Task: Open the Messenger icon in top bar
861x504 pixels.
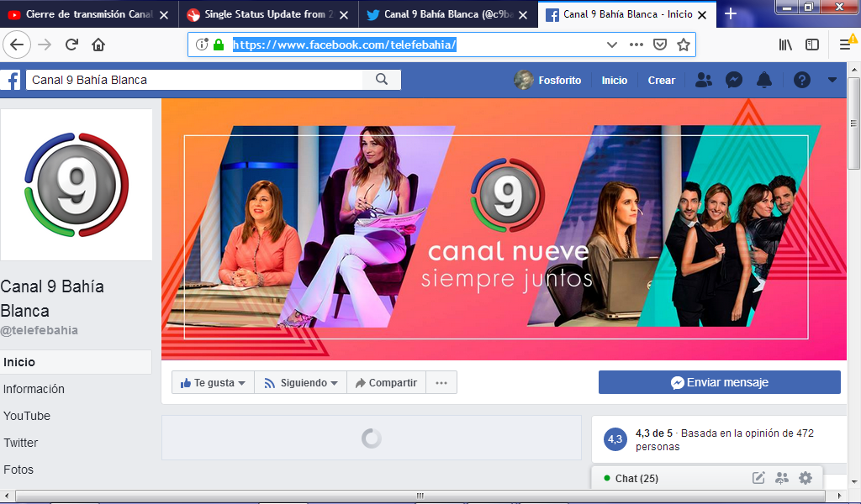Action: click(x=733, y=80)
